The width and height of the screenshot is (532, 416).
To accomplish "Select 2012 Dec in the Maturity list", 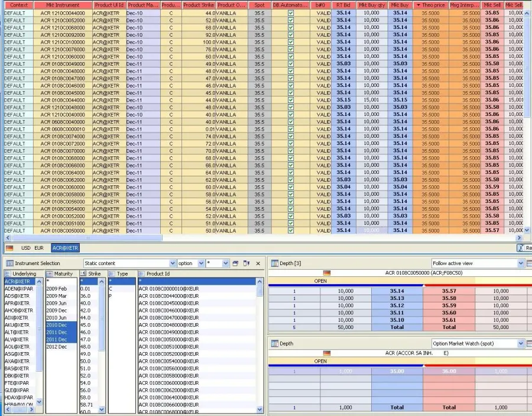I will 57,347.
